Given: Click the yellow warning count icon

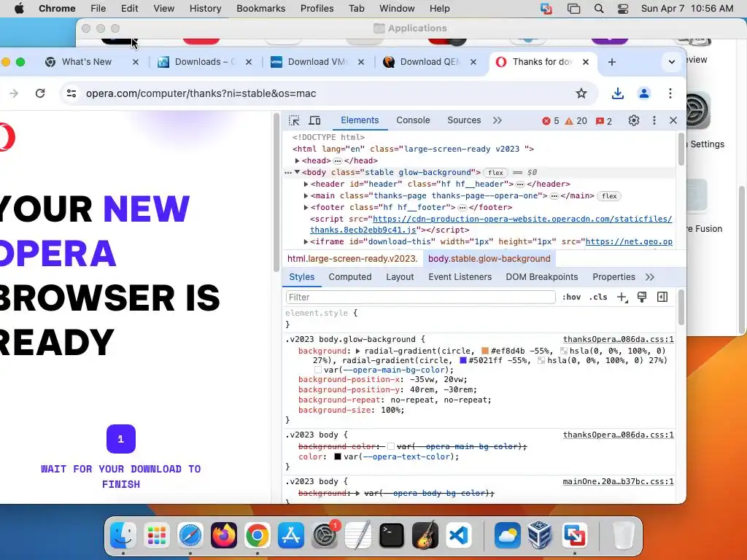Looking at the screenshot, I should point(569,121).
